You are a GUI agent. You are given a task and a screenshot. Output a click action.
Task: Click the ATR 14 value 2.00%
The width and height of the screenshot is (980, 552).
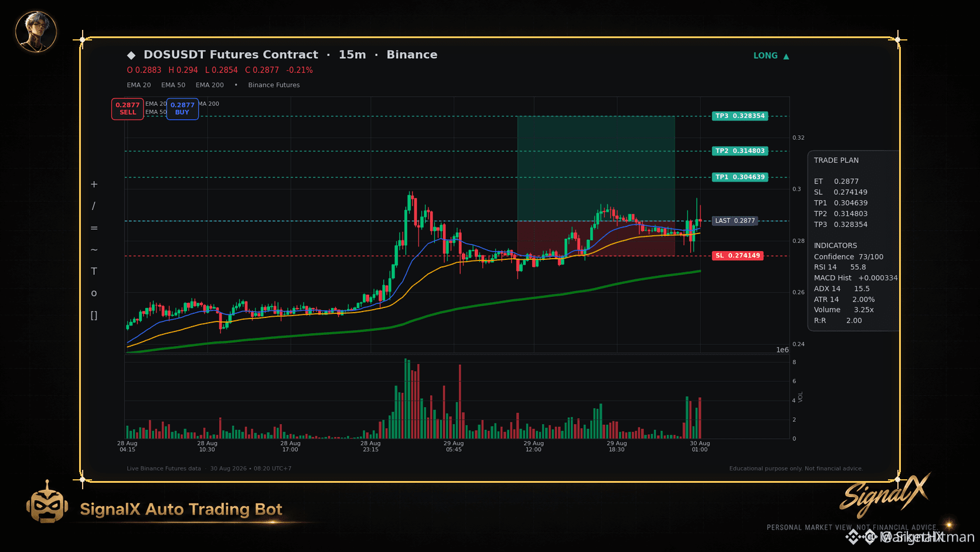863,300
